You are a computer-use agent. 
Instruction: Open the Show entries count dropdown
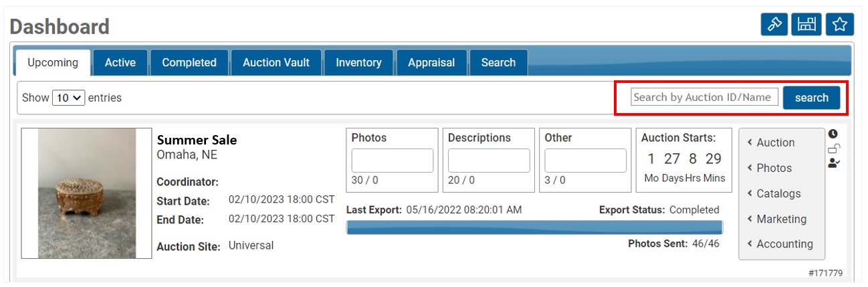pos(69,98)
